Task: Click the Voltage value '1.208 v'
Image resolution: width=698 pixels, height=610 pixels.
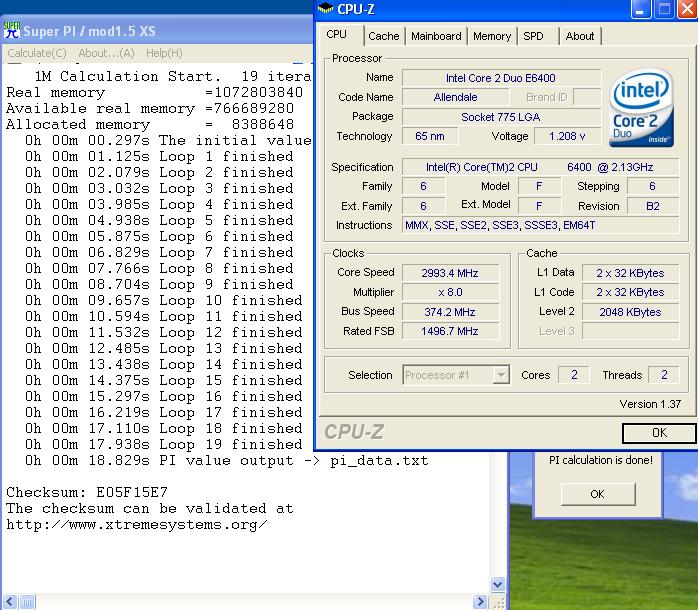Action: (567, 136)
